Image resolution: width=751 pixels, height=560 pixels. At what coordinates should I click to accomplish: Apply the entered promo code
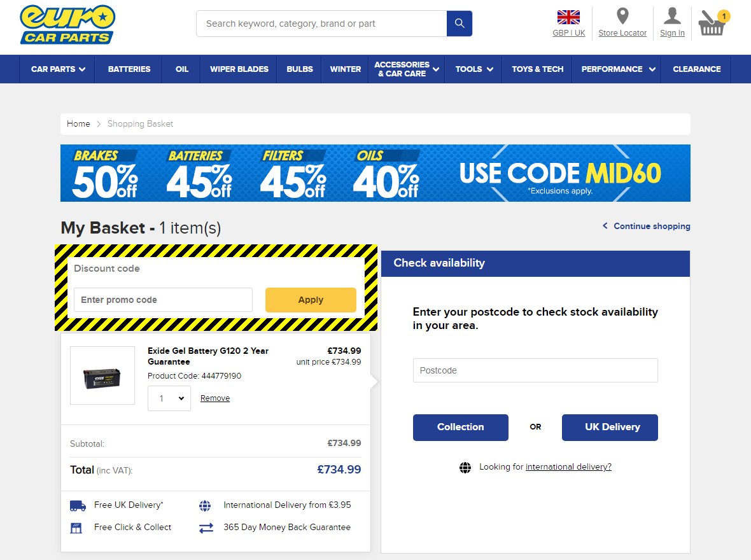310,300
